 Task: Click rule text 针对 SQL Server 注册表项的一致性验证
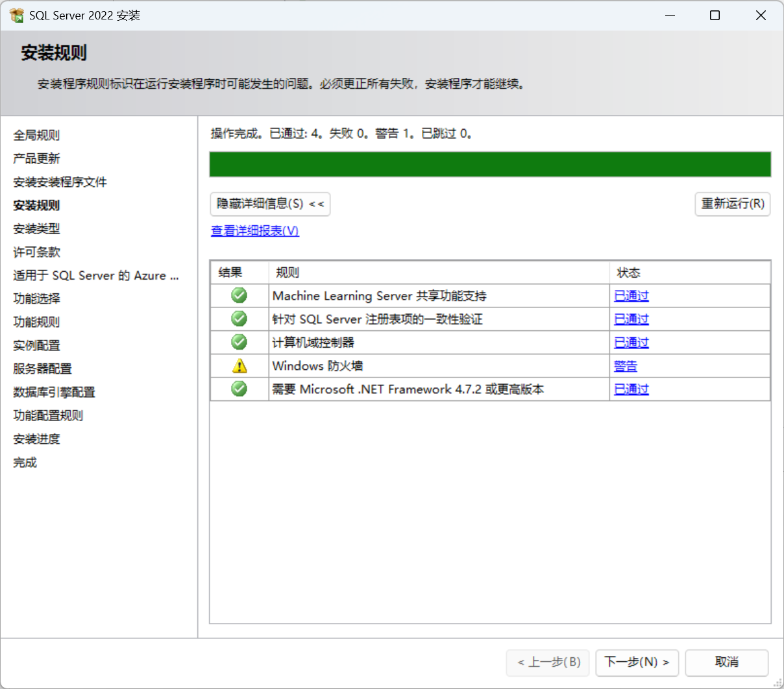(378, 319)
